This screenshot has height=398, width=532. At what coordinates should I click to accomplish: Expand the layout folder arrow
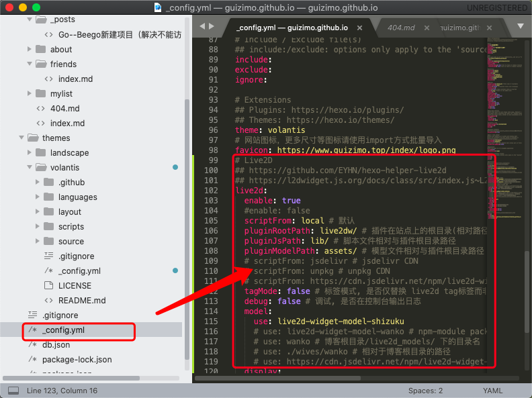tap(38, 211)
